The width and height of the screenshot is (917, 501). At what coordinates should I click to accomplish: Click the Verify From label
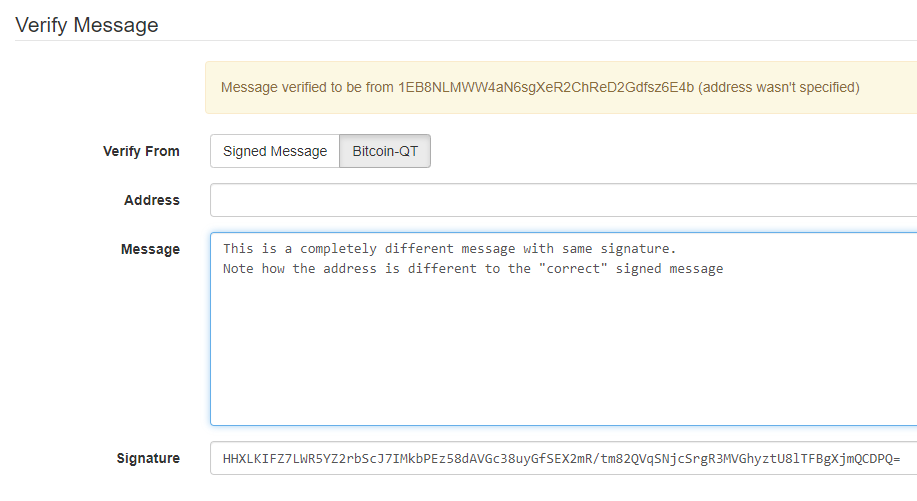coord(141,151)
